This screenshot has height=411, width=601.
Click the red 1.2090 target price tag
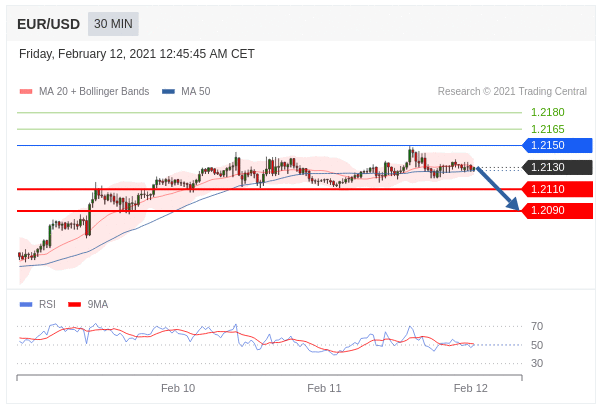click(558, 211)
